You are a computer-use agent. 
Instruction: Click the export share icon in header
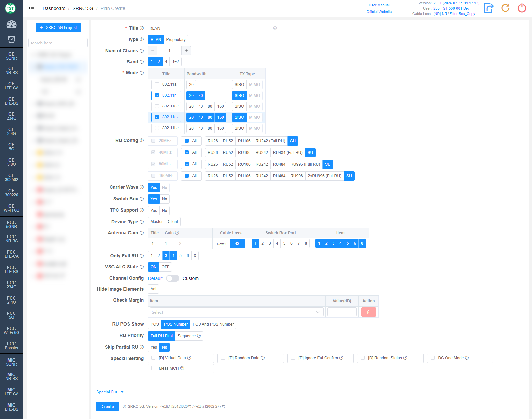pos(489,8)
